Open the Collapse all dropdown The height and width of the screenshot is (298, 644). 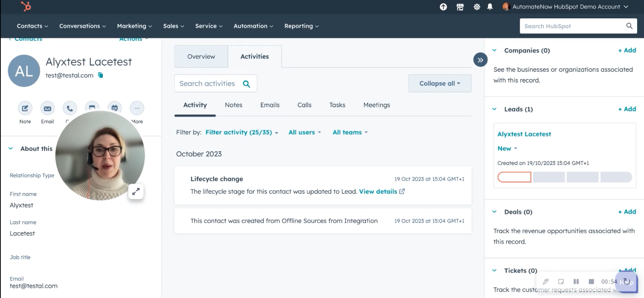[x=440, y=84]
